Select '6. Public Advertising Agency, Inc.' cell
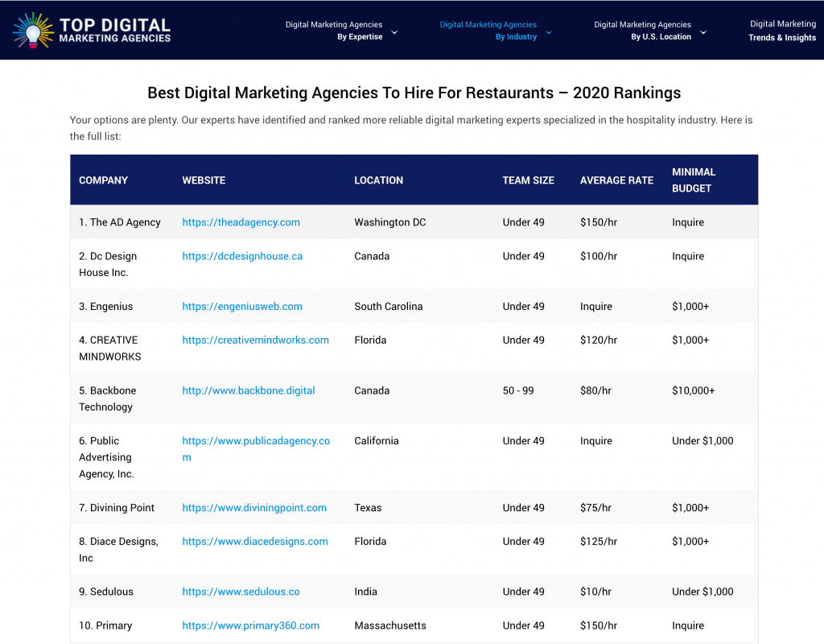Screen dimensions: 824x644 point(106,457)
